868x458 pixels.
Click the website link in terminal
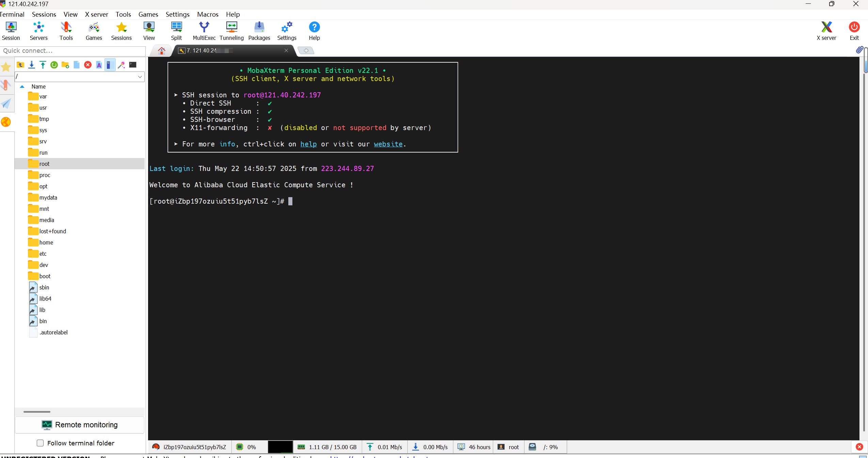pyautogui.click(x=388, y=144)
